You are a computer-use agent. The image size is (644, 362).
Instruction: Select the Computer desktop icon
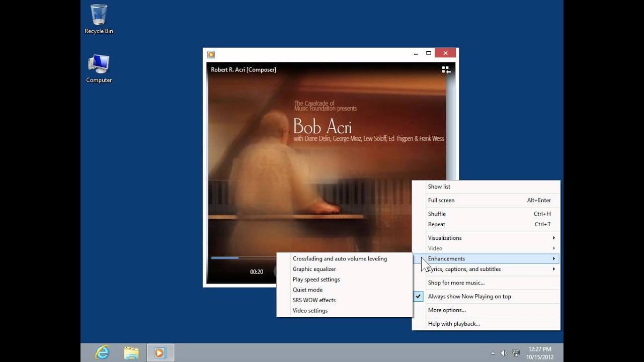pos(99,68)
